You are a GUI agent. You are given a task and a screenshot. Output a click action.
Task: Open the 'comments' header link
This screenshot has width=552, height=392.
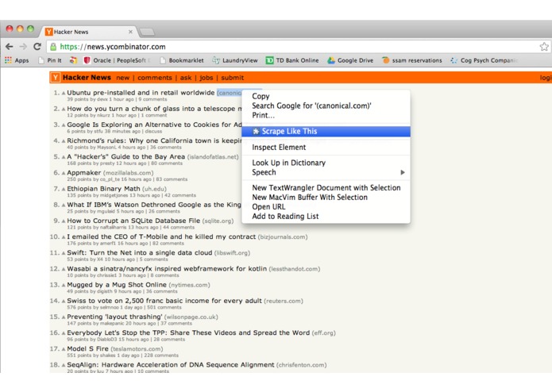click(x=155, y=78)
